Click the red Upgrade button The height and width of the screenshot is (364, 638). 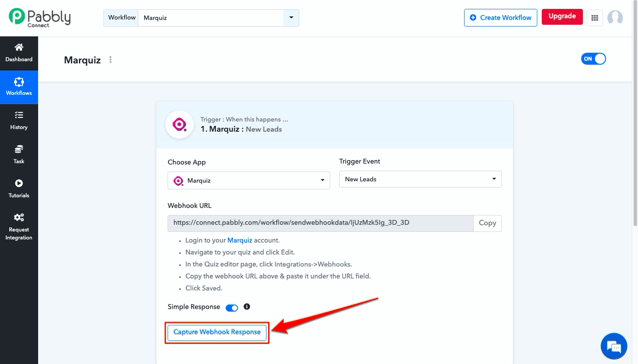pos(562,16)
